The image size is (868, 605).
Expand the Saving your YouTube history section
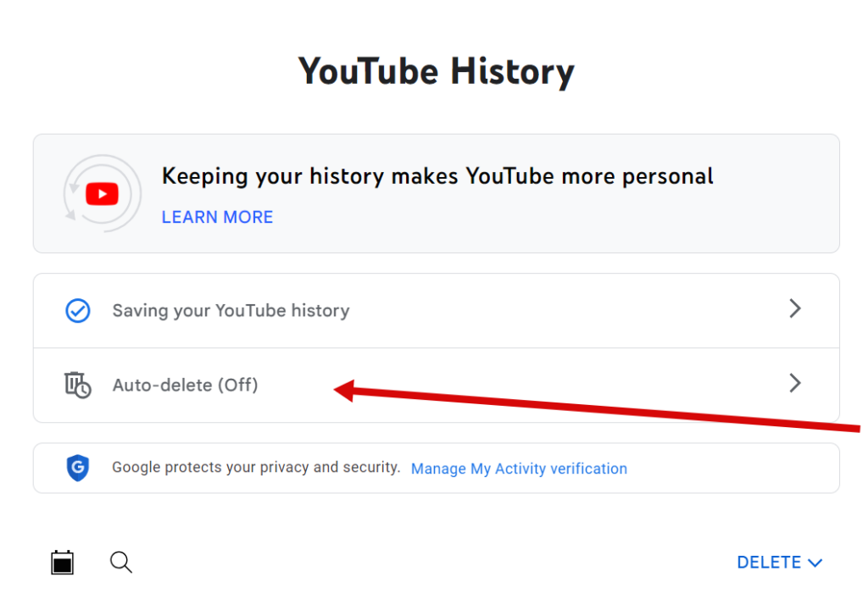[x=794, y=308]
